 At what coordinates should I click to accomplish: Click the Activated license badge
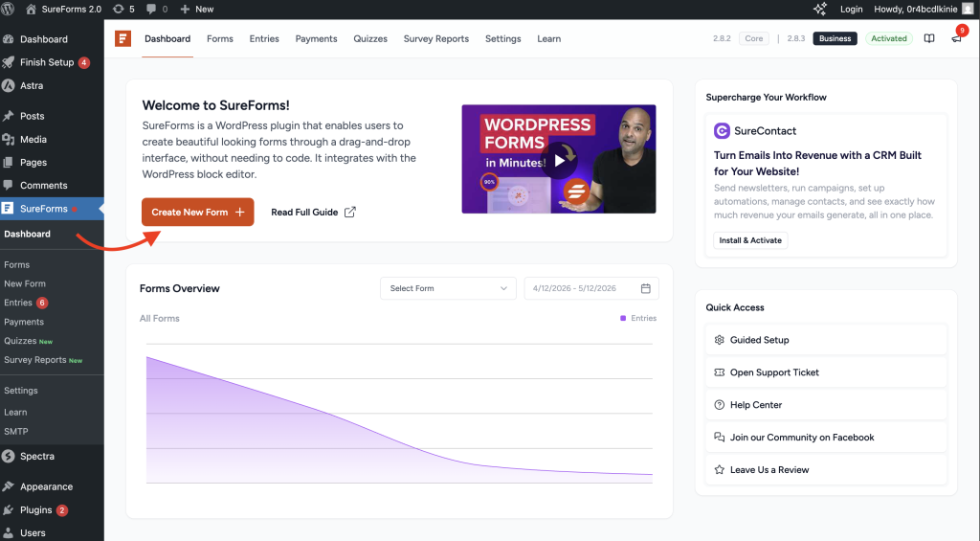(x=889, y=38)
